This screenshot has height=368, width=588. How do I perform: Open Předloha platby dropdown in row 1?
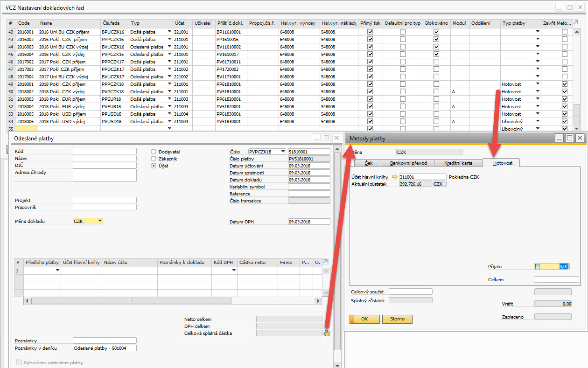58,271
